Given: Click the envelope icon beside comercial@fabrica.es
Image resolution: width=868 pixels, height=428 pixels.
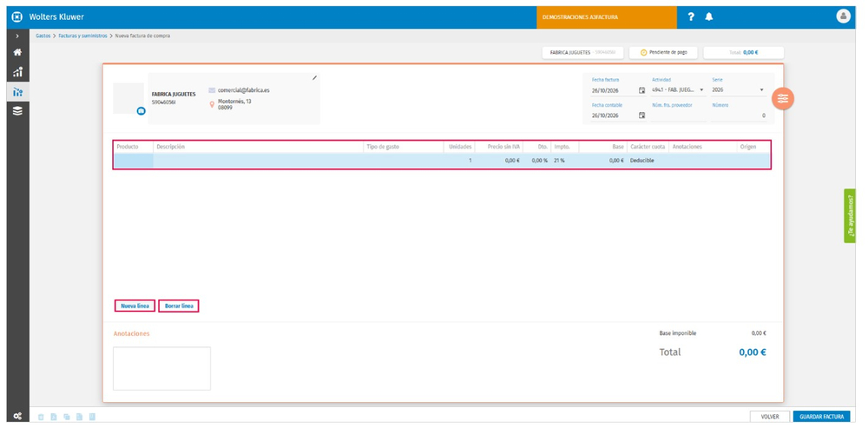Looking at the screenshot, I should pyautogui.click(x=212, y=89).
